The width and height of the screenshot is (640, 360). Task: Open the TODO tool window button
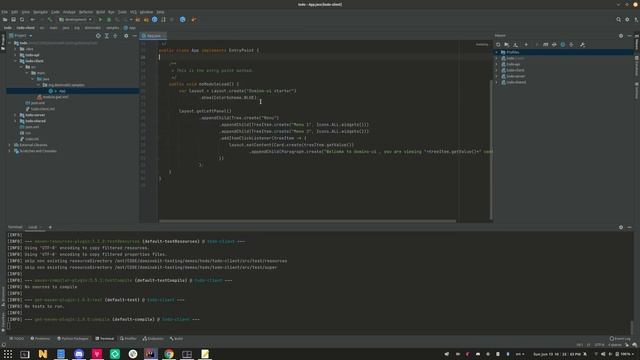[x=17, y=339]
